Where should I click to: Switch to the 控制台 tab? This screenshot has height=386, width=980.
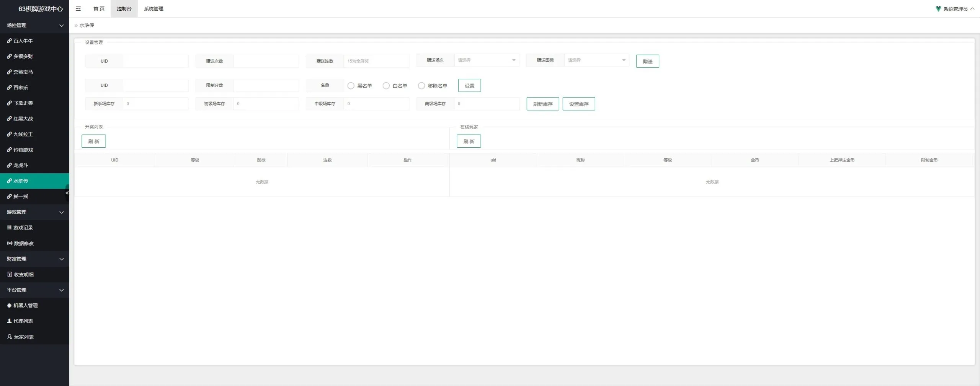[124, 8]
